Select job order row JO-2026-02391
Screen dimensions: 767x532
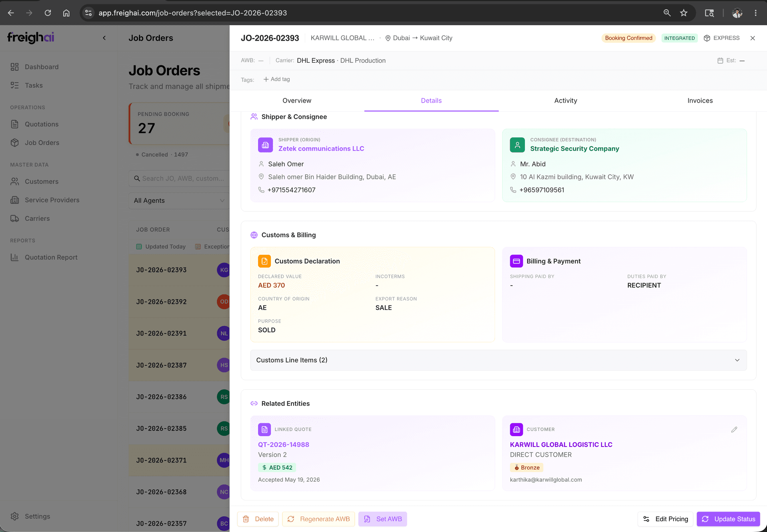pyautogui.click(x=179, y=333)
